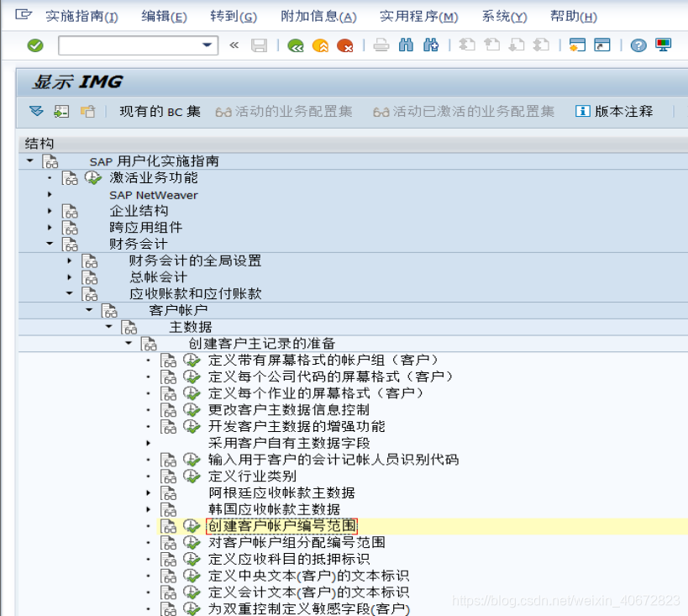Collapse the 主数据 node

(109, 326)
